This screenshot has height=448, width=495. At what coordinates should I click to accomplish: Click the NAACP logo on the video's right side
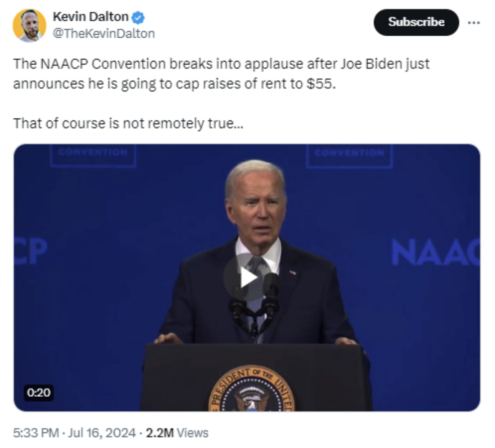pos(436,252)
